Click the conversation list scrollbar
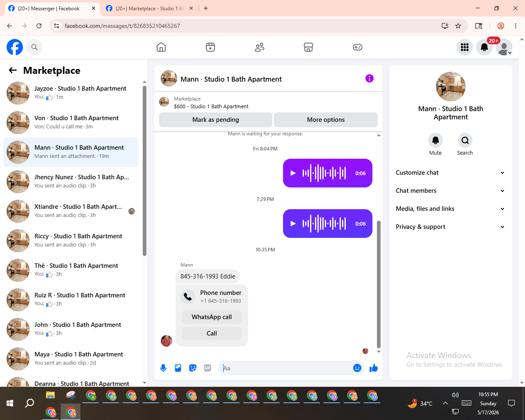The height and width of the screenshot is (420, 525). point(144,171)
